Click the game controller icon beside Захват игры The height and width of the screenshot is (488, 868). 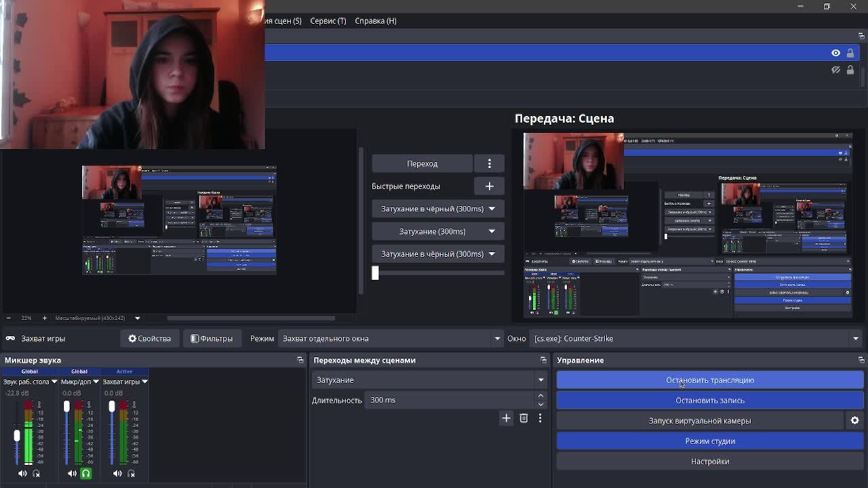coord(11,338)
